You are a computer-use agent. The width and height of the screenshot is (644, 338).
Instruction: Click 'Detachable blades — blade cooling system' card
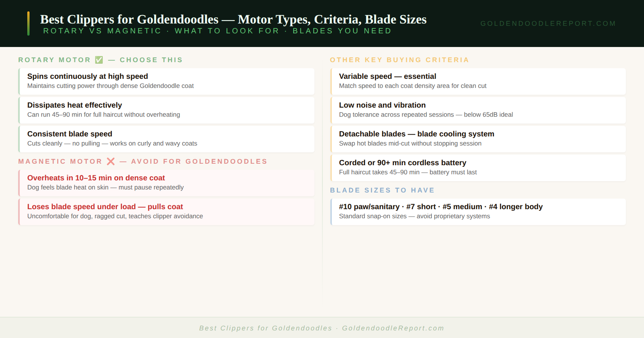(x=478, y=139)
